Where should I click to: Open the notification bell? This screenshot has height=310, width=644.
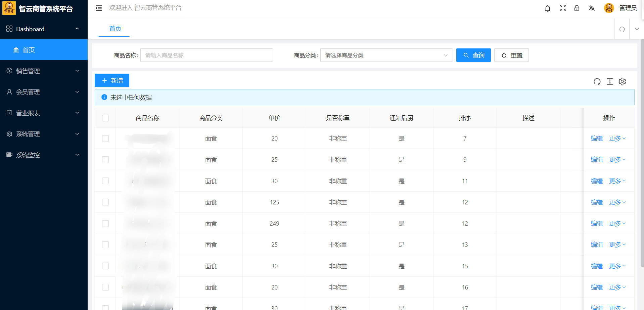[548, 8]
